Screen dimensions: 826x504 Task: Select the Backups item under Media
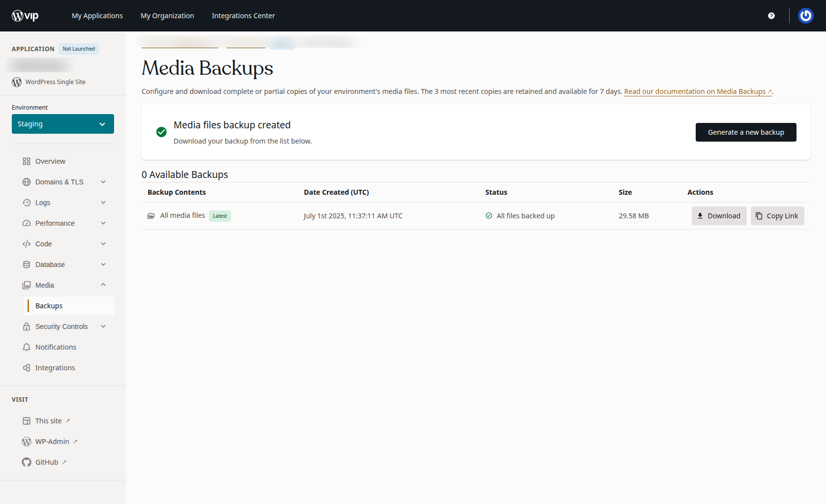point(49,305)
